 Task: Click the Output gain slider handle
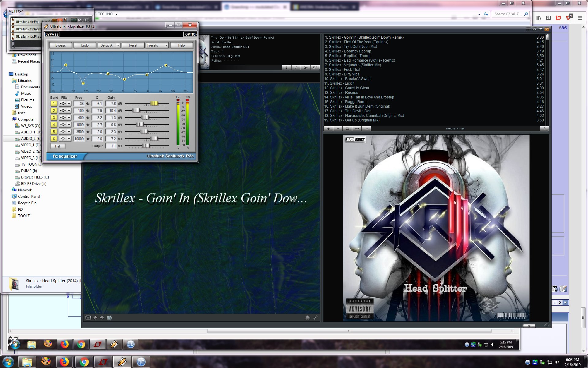tap(146, 146)
